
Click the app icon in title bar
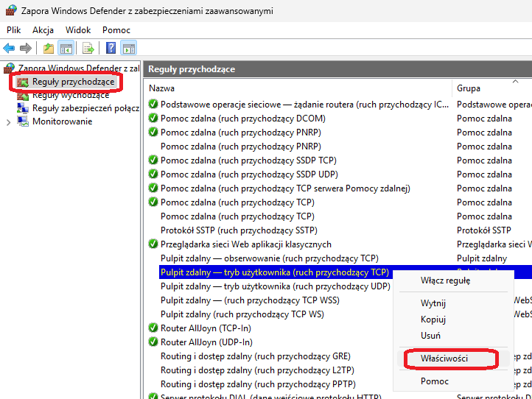point(12,11)
